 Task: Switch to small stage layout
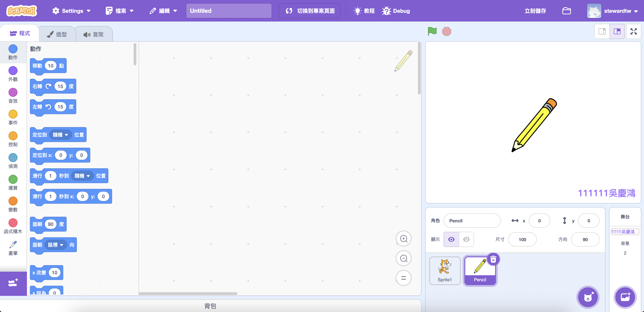click(602, 31)
